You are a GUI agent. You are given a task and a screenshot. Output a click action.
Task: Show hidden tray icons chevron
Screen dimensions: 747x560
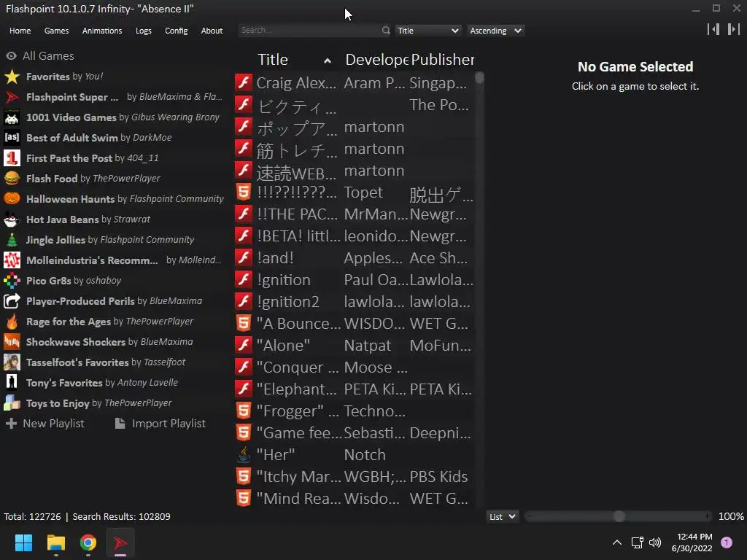pyautogui.click(x=617, y=542)
